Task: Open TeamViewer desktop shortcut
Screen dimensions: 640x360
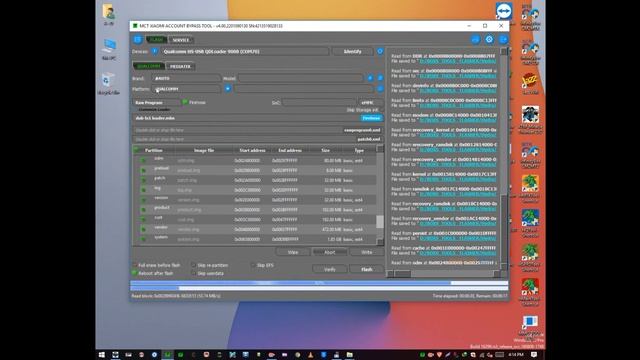Action: pyautogui.click(x=504, y=11)
